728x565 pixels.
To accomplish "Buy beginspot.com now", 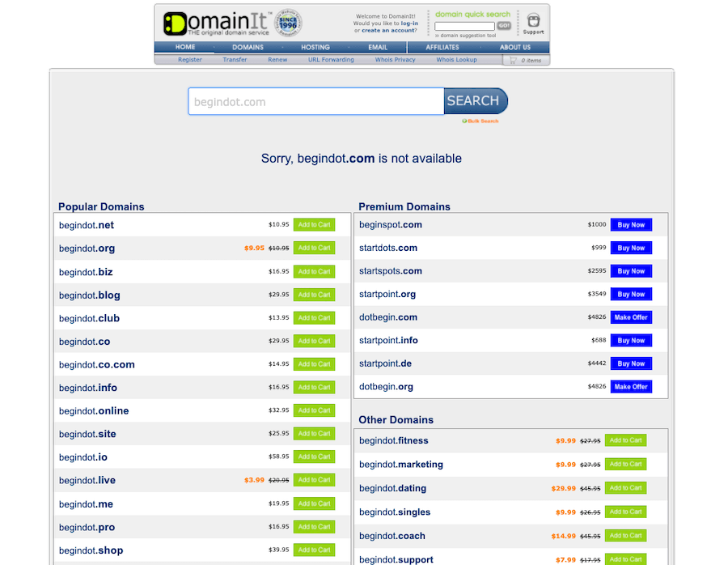I will tap(631, 225).
